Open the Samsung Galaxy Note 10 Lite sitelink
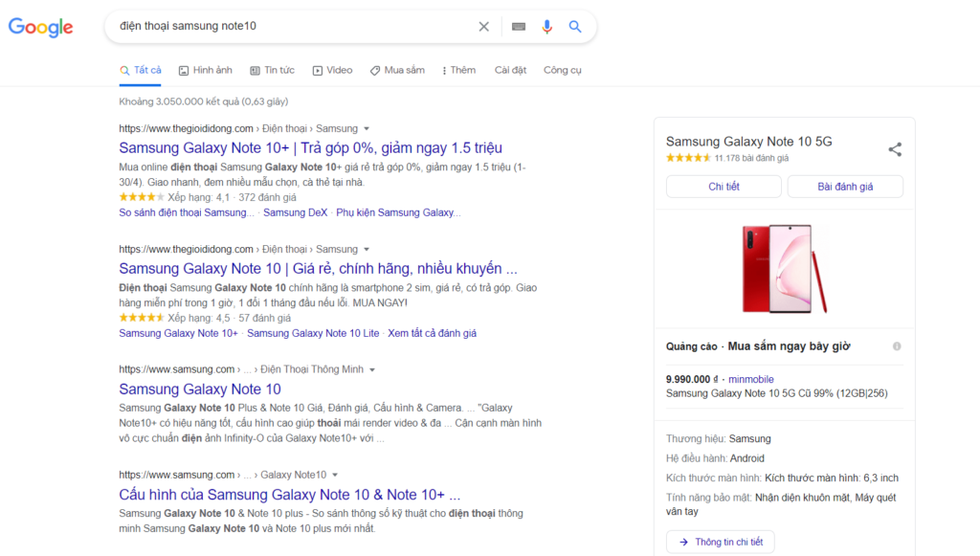The width and height of the screenshot is (980, 556). click(313, 333)
